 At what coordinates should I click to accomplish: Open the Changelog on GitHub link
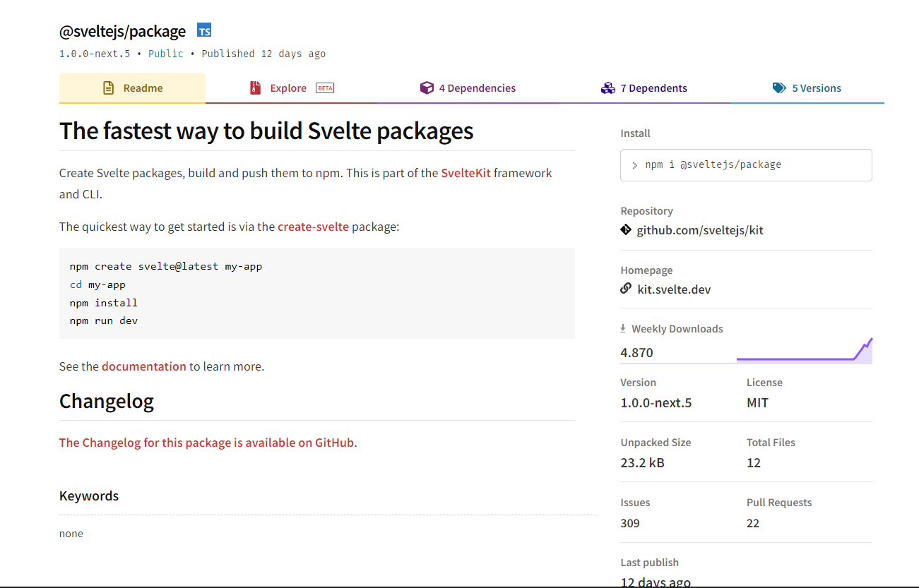[206, 443]
